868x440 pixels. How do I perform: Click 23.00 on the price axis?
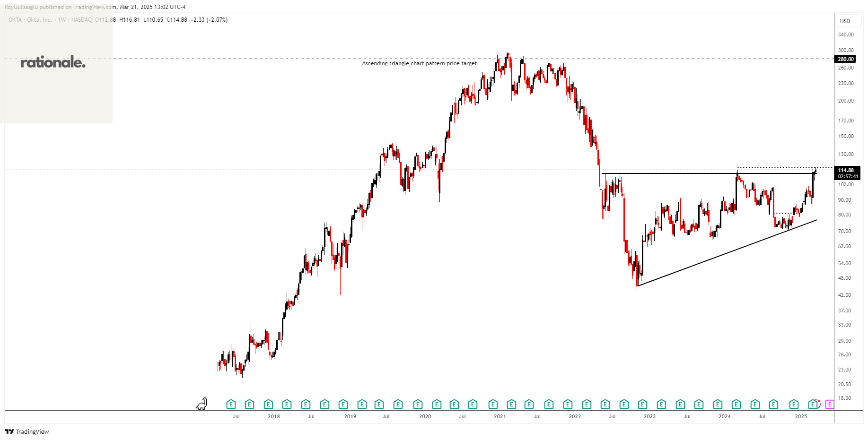click(844, 370)
